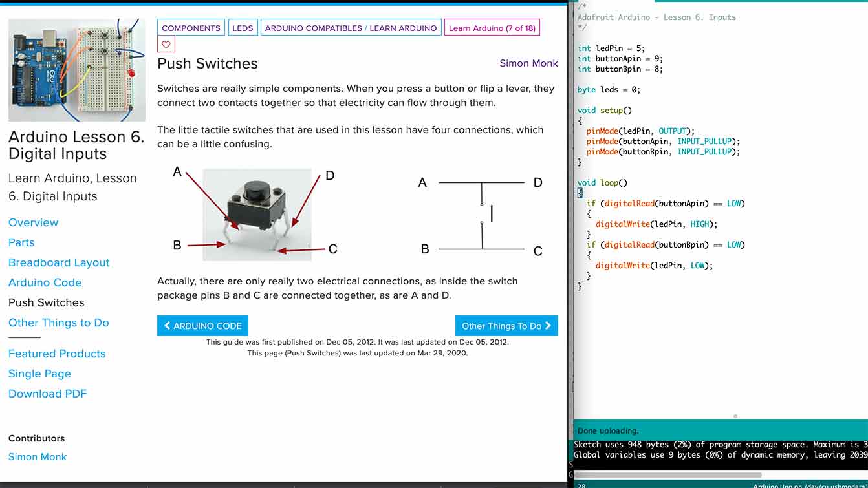Click the int buttonBpin = 8; line
The height and width of the screenshot is (488, 868).
(620, 69)
